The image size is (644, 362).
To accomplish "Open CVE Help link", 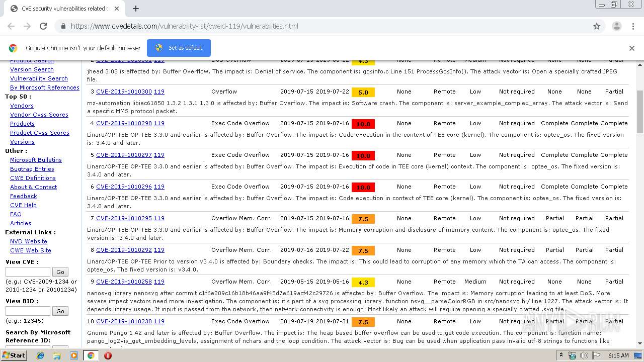I will coord(23,205).
